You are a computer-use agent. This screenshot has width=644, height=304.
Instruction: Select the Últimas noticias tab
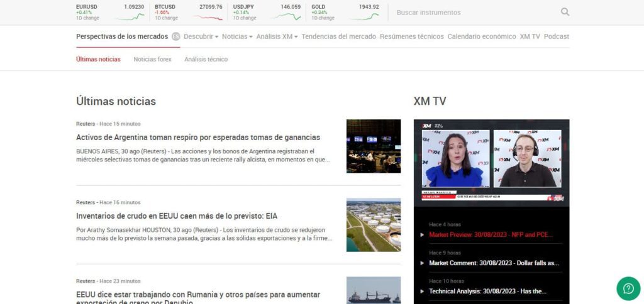point(98,59)
